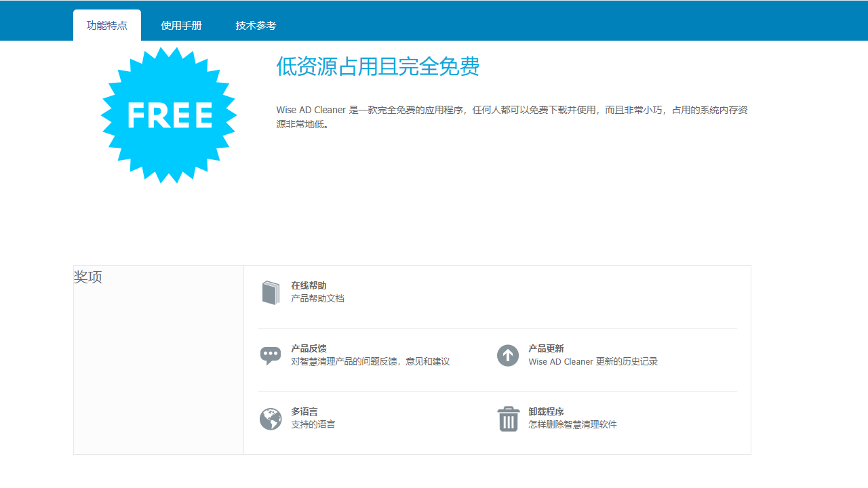Open the 技术参考 tab
Viewport: 868px width, 488px height.
pos(256,25)
